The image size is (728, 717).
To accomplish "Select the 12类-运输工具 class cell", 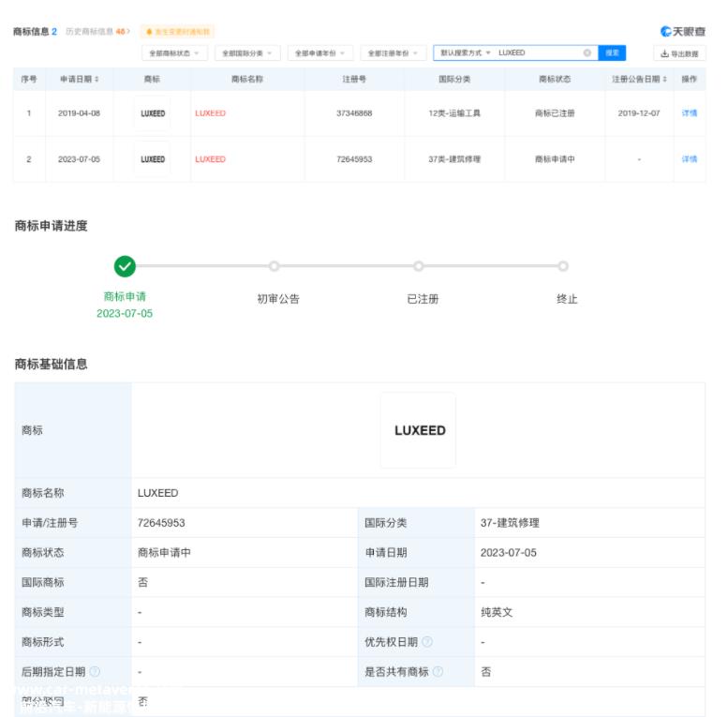I will coord(454,113).
